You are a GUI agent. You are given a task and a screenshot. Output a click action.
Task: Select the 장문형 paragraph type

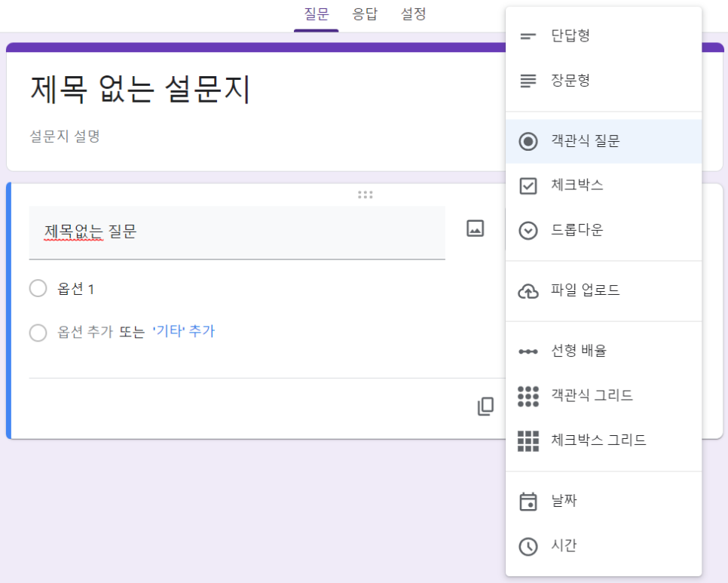point(604,81)
